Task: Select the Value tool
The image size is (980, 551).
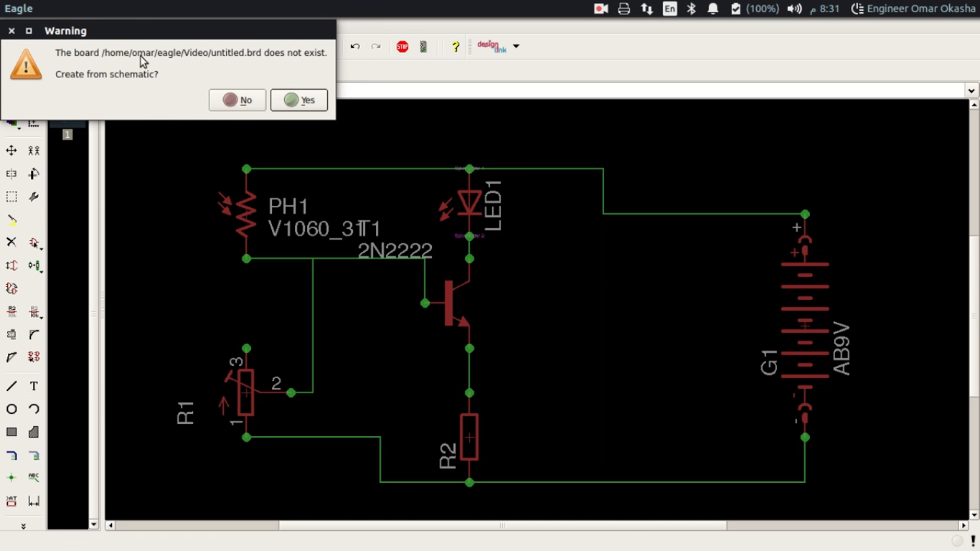Action: (x=34, y=311)
